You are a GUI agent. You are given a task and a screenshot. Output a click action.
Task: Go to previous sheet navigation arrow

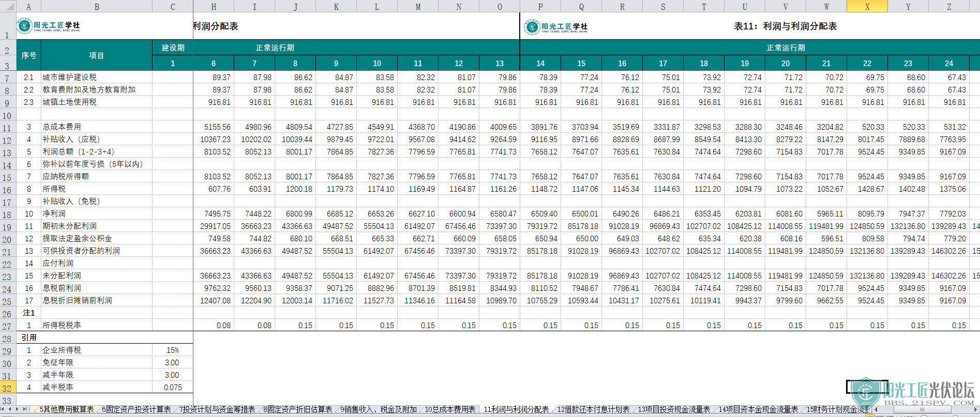(x=11, y=409)
